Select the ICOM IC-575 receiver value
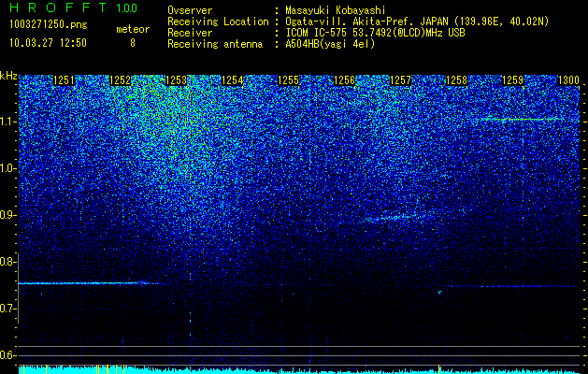Viewport: 588px width, 374px height. tap(376, 33)
